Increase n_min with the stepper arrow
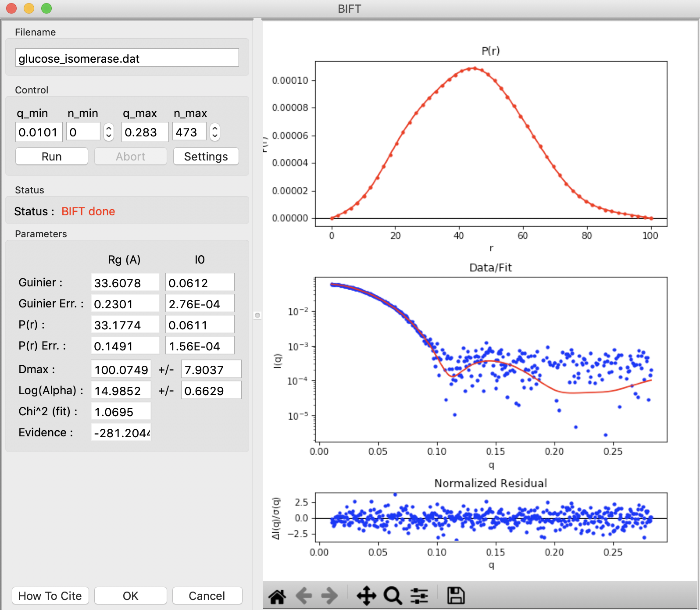Screen dimensions: 700x610 109,128
